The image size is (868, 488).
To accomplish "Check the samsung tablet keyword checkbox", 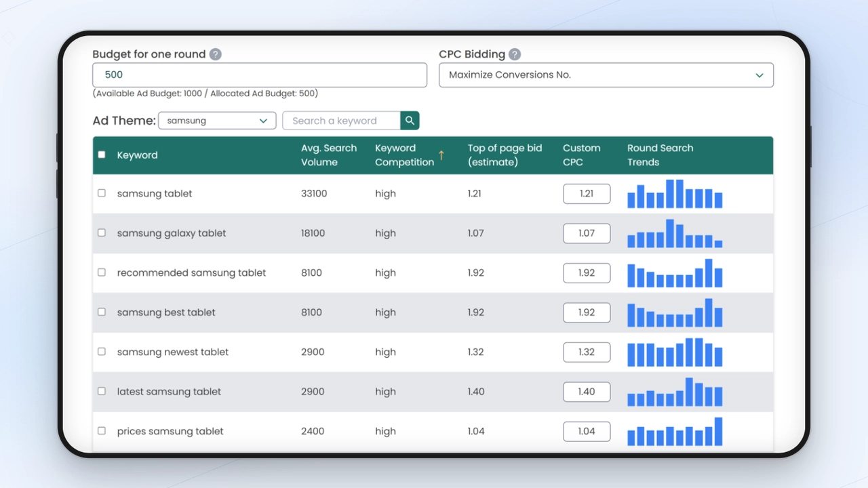I will tap(102, 192).
